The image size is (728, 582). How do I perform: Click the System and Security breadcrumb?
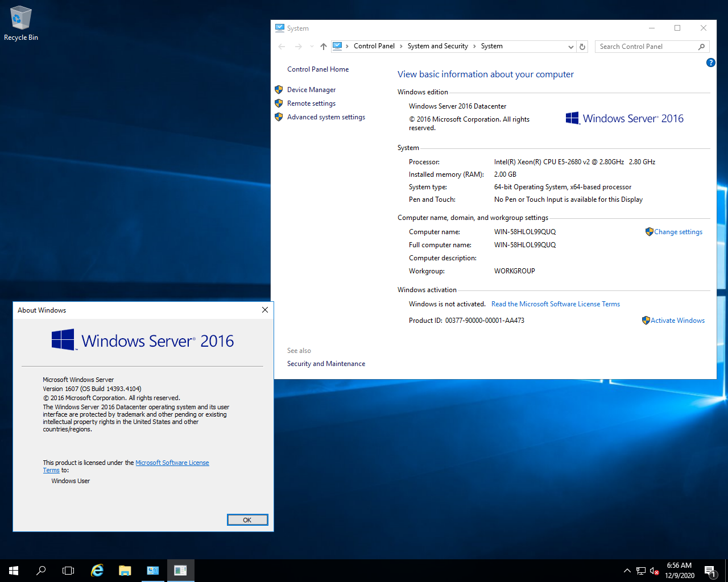click(x=437, y=46)
